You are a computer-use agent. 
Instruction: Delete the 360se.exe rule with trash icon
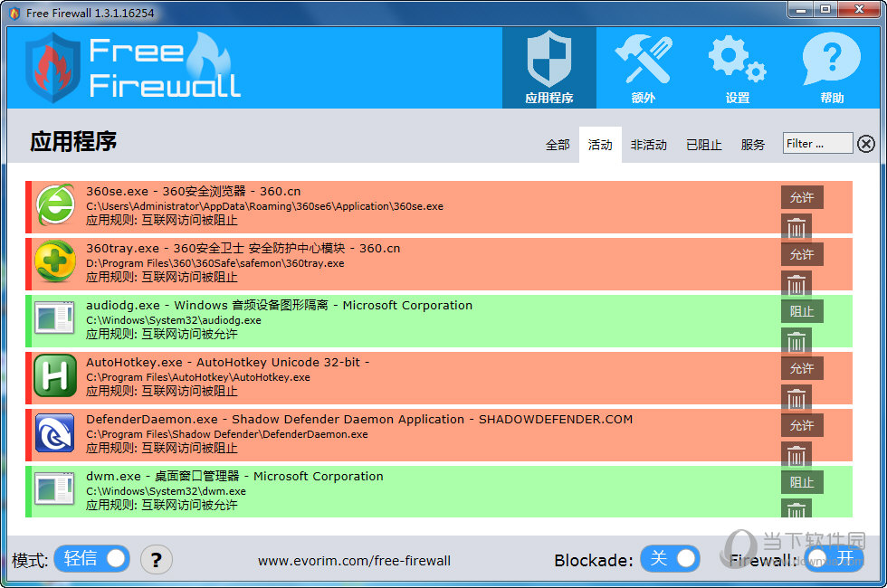[796, 226]
